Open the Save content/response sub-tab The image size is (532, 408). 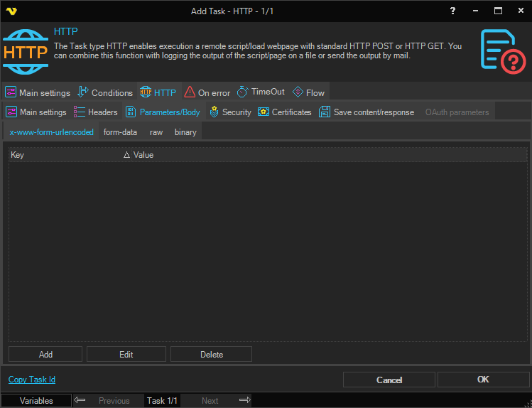(x=367, y=112)
